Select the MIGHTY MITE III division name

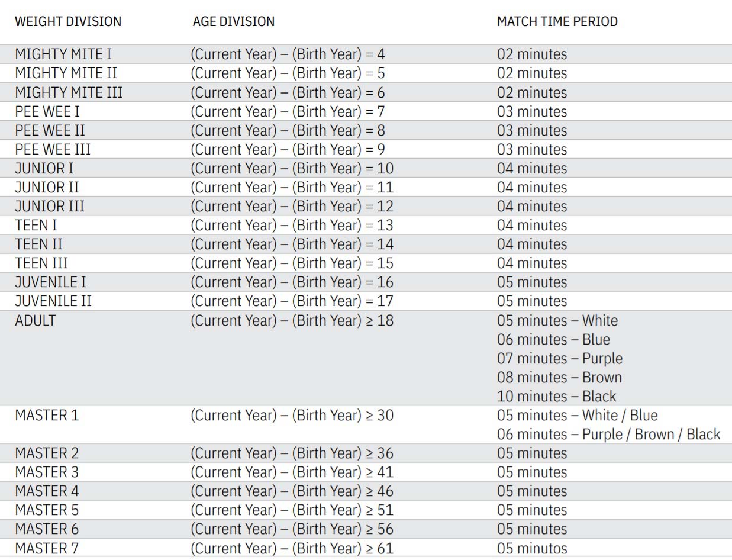pyautogui.click(x=69, y=92)
